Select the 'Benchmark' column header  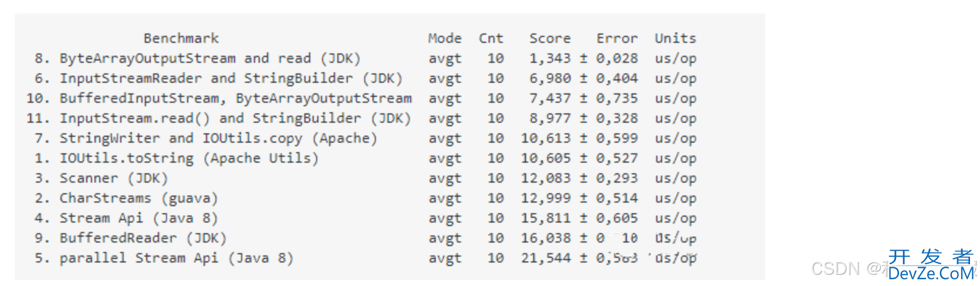(181, 39)
